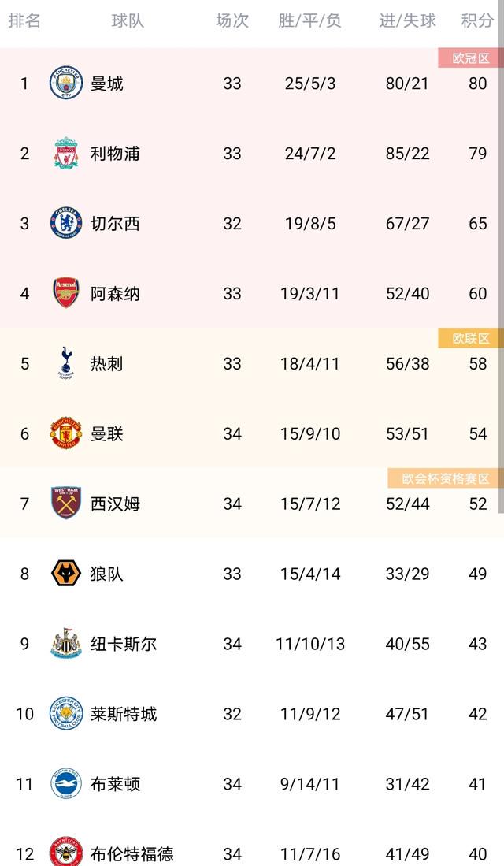Screen dimensions: 504x866
Task: Tap the Newcastle United crest
Action: click(x=65, y=644)
